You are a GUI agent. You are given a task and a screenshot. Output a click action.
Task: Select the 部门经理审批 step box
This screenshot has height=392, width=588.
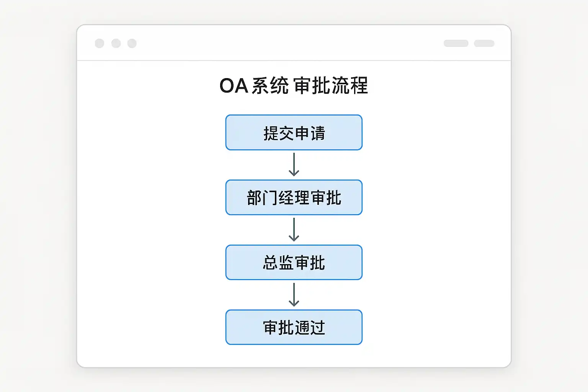pyautogui.click(x=294, y=198)
